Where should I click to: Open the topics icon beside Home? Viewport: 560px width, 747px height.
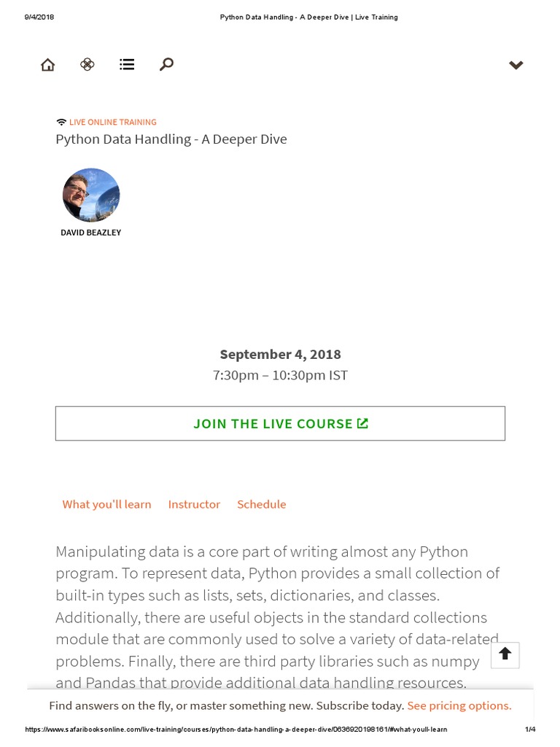(87, 65)
